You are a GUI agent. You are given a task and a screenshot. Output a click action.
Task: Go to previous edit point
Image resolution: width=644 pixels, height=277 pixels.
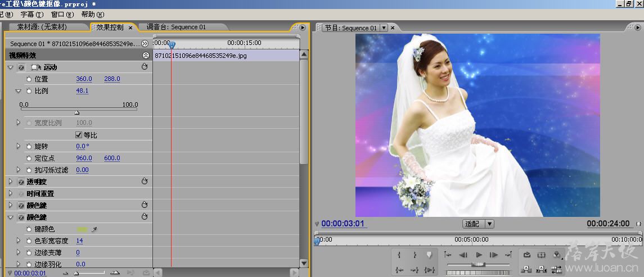click(448, 255)
